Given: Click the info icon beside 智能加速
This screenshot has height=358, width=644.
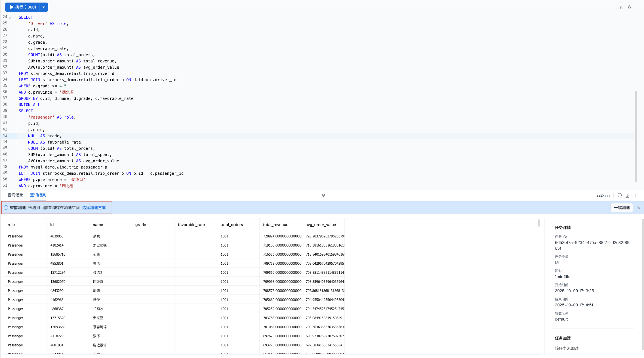Looking at the screenshot, I should [x=6, y=208].
